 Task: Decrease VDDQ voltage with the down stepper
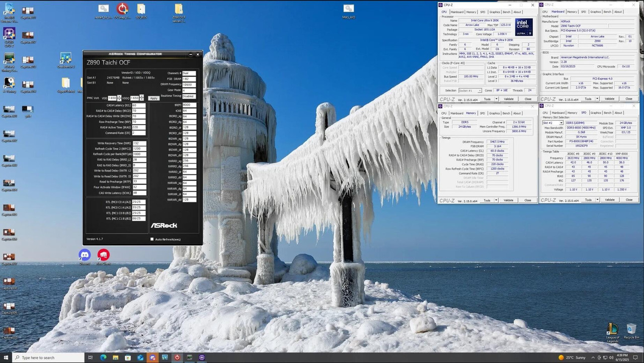[141, 100]
